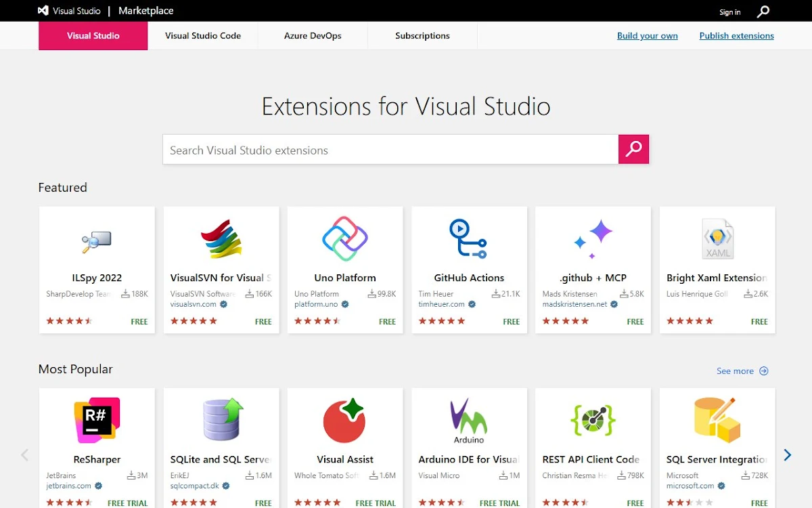Go back in Most Popular carousel with left chevron
This screenshot has height=508, width=812.
coord(24,455)
